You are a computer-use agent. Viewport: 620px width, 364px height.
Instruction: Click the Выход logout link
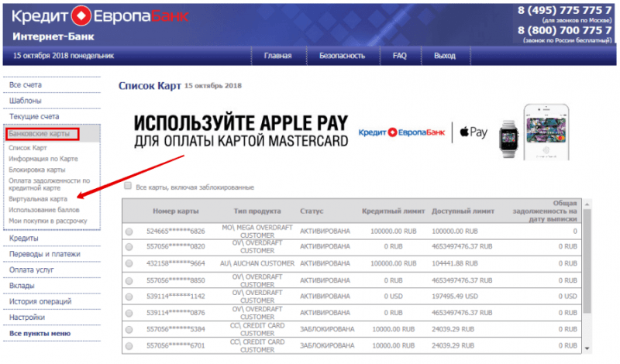pyautogui.click(x=445, y=56)
